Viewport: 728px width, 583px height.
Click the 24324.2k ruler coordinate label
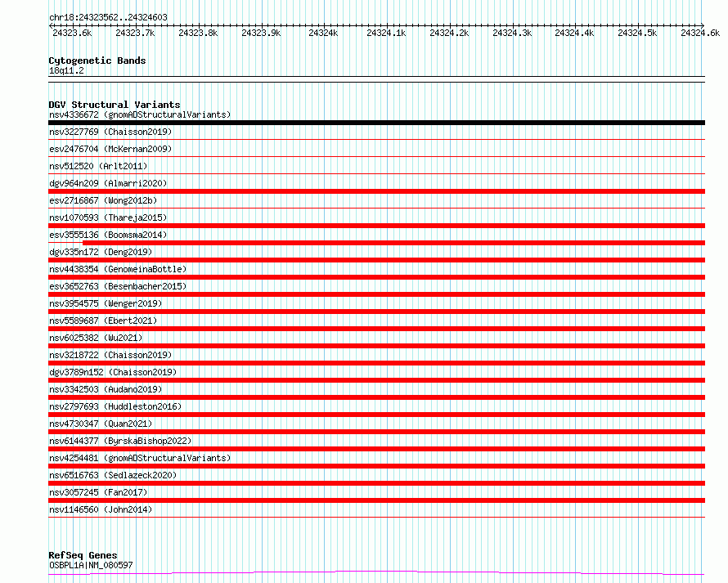pos(449,33)
